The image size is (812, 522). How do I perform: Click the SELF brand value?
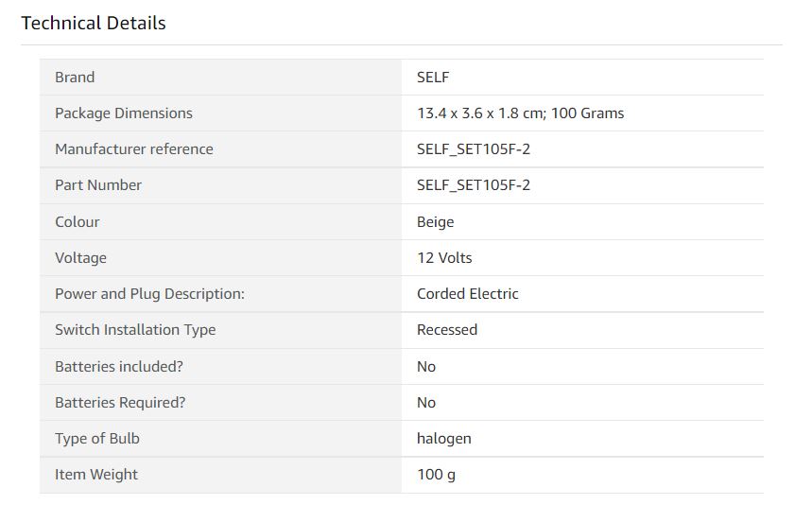433,78
